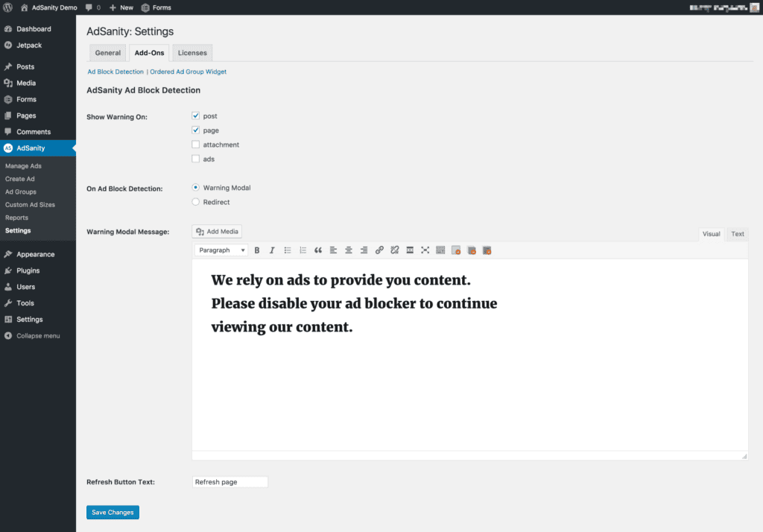763x532 pixels.
Task: Enable warnings on attachment pages
Action: [195, 144]
